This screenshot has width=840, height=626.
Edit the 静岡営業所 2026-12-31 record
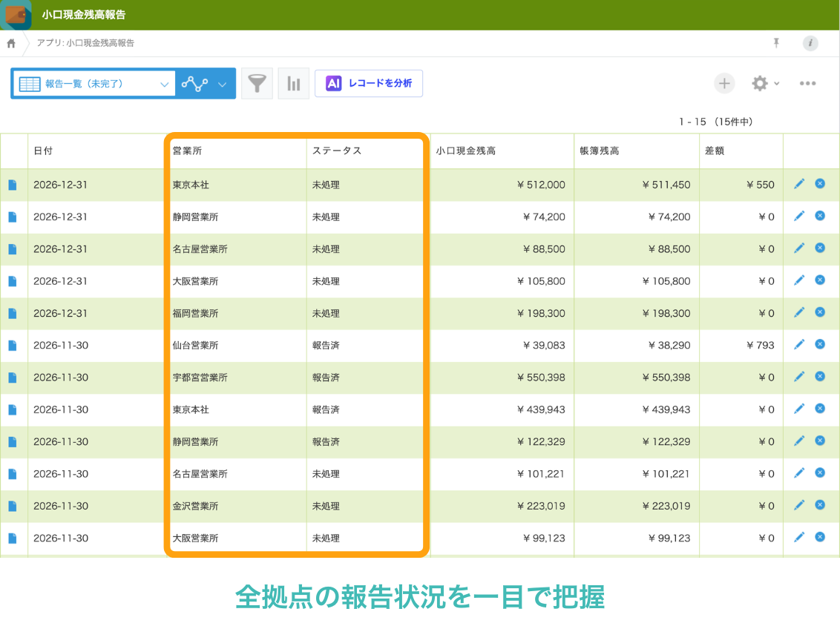798,217
